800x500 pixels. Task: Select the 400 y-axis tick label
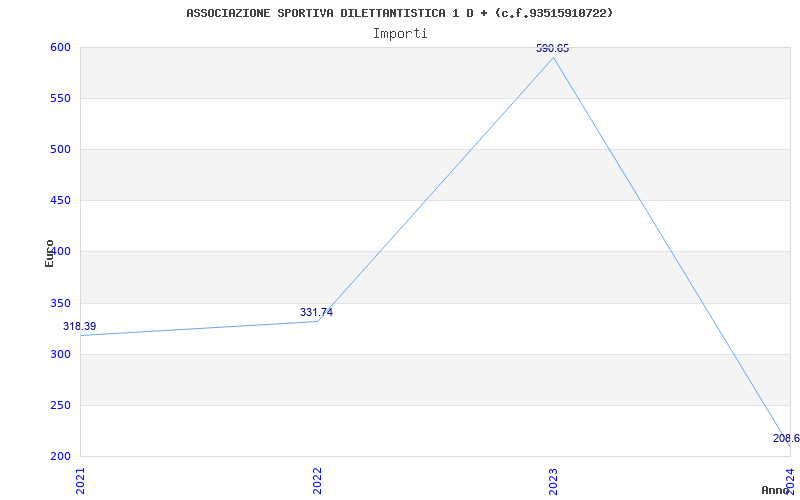60,252
